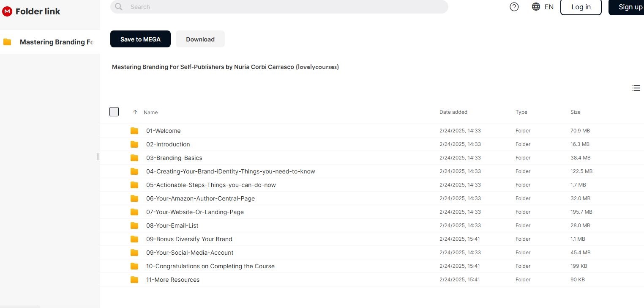Open the EN language selector
The width and height of the screenshot is (644, 308).
549,7
